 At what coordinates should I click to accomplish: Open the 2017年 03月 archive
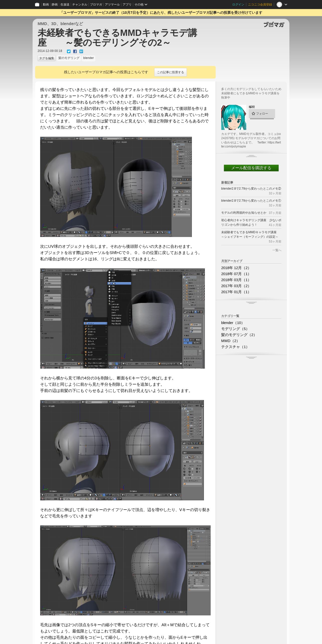[x=235, y=286]
